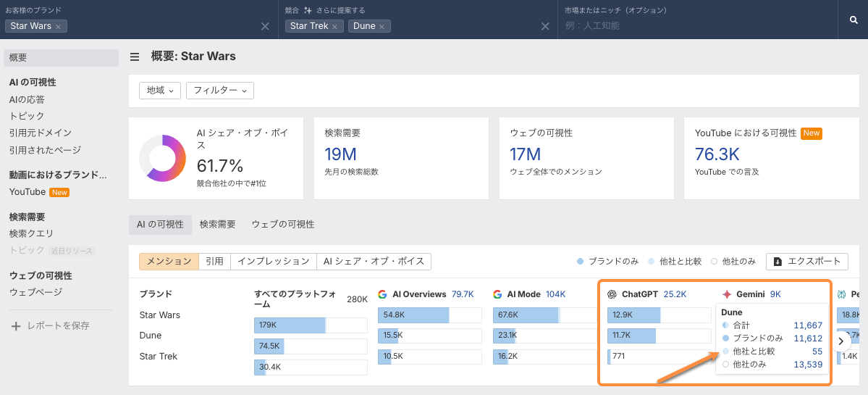Toggle ブランドのみ legend filter
The image size is (868, 395).
tap(608, 262)
